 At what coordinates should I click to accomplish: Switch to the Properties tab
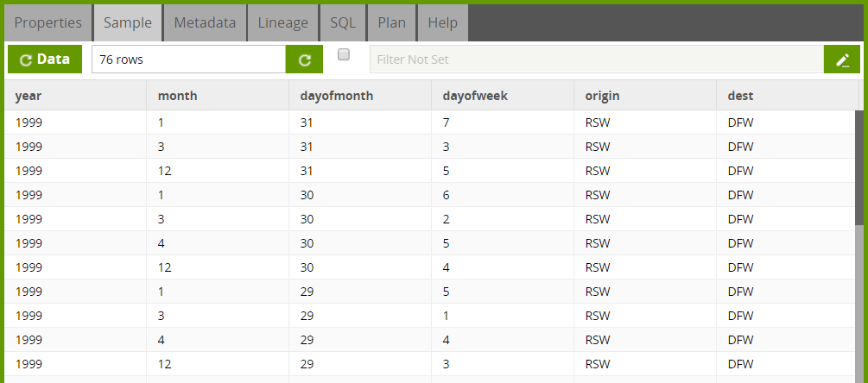[48, 22]
